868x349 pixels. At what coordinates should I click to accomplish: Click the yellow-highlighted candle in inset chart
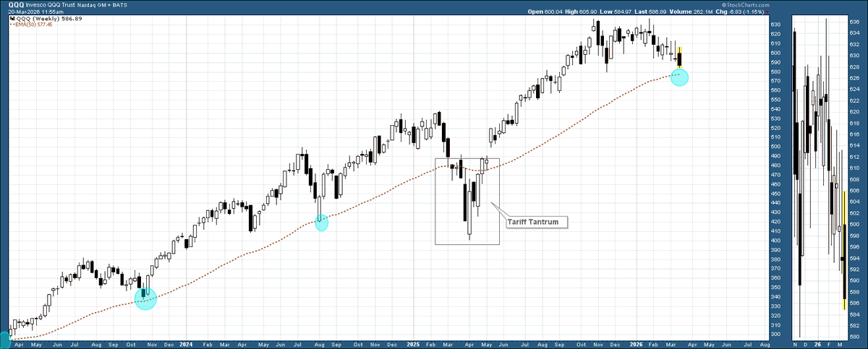(x=845, y=249)
